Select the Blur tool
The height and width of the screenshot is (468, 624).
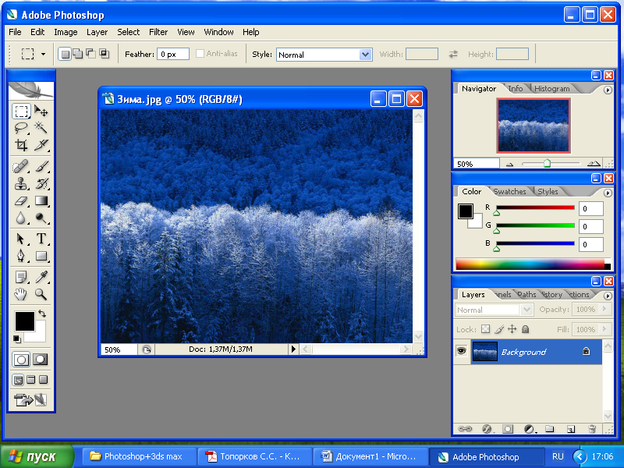pyautogui.click(x=21, y=218)
